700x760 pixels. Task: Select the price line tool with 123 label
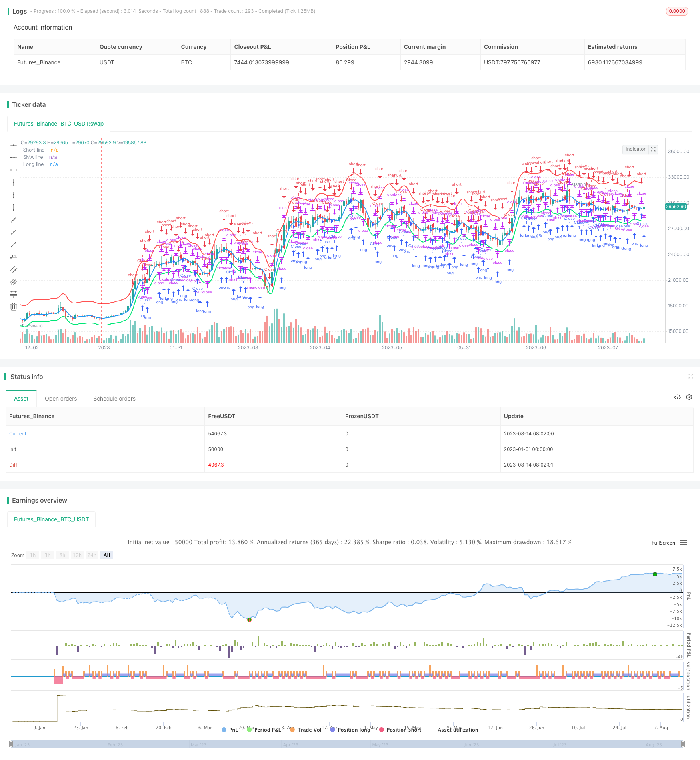pos(14,257)
